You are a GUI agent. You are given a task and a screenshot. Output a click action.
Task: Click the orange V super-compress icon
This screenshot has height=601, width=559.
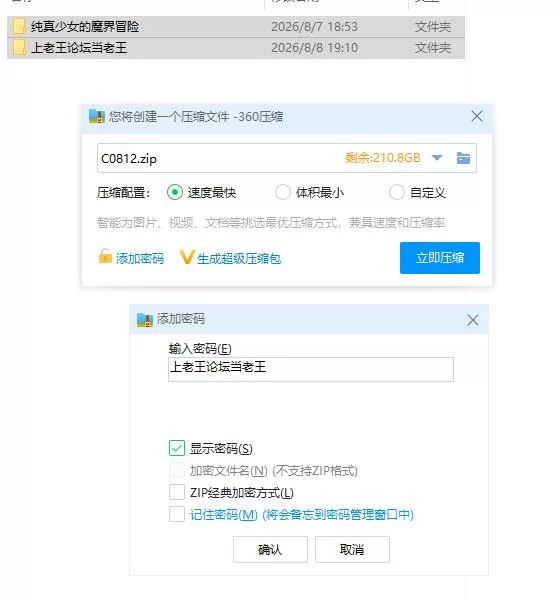point(187,257)
